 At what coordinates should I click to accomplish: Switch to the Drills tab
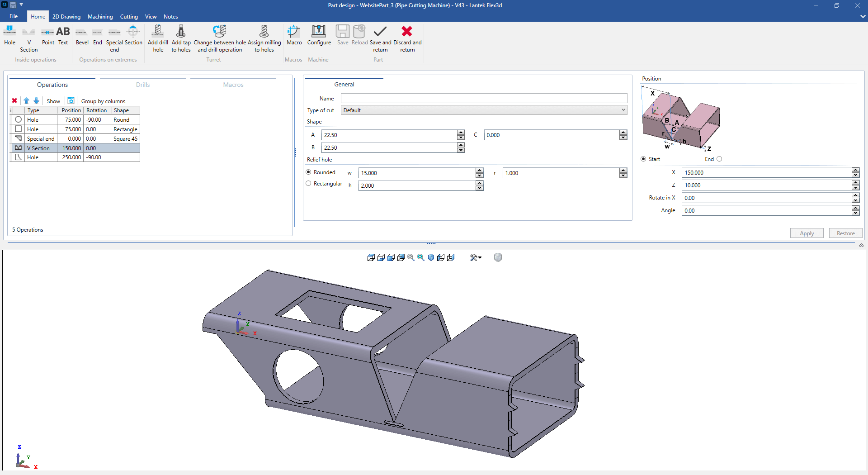(x=143, y=85)
